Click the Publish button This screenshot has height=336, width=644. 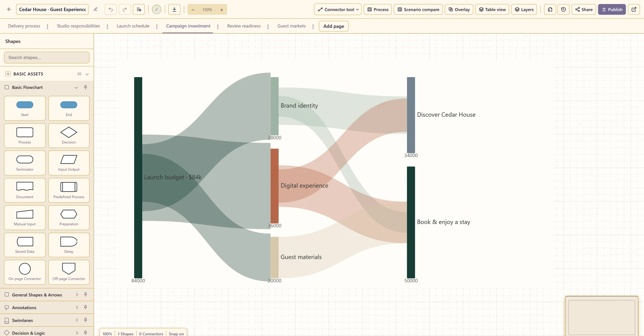click(x=612, y=9)
